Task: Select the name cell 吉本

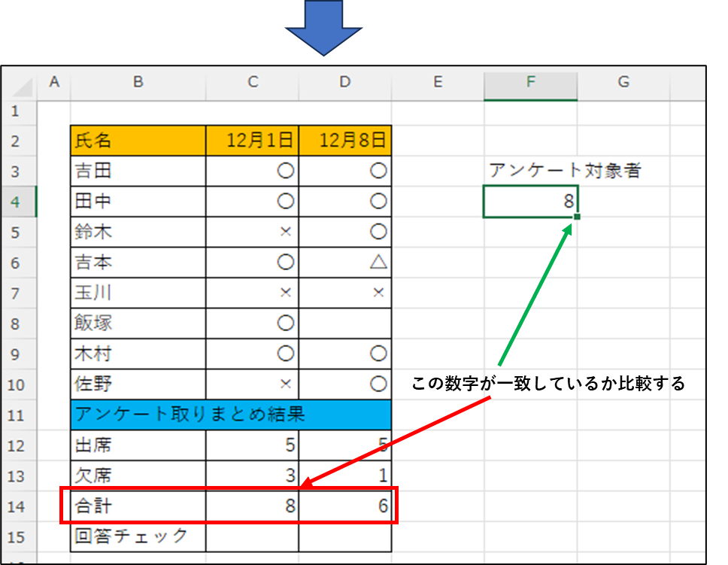Action: (x=138, y=263)
